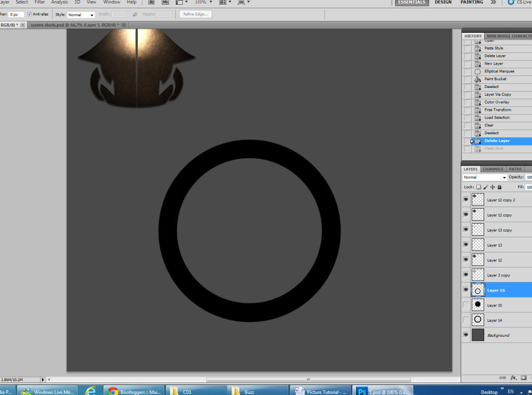Hide the Background layer
This screenshot has width=532, height=395.
tap(466, 335)
